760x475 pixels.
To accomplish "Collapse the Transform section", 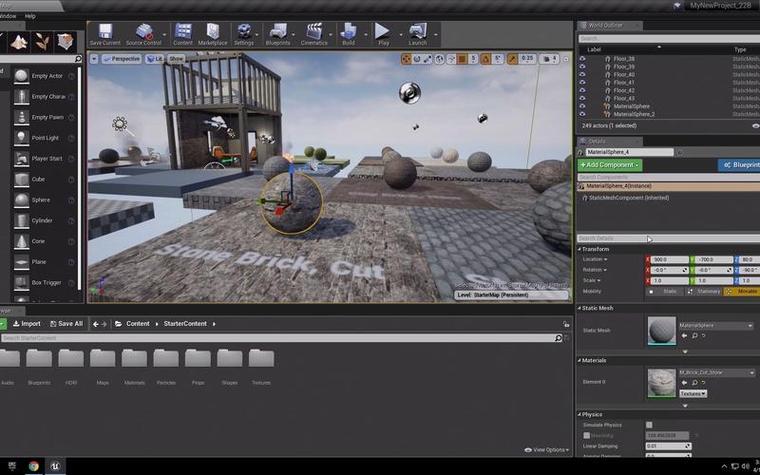I will [580, 249].
